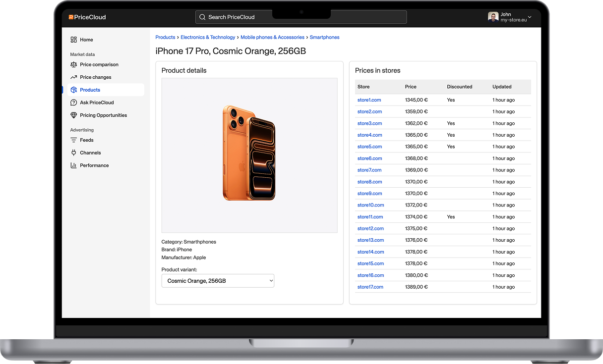
Task: Click the Search PriceCloud field
Action: (x=301, y=17)
